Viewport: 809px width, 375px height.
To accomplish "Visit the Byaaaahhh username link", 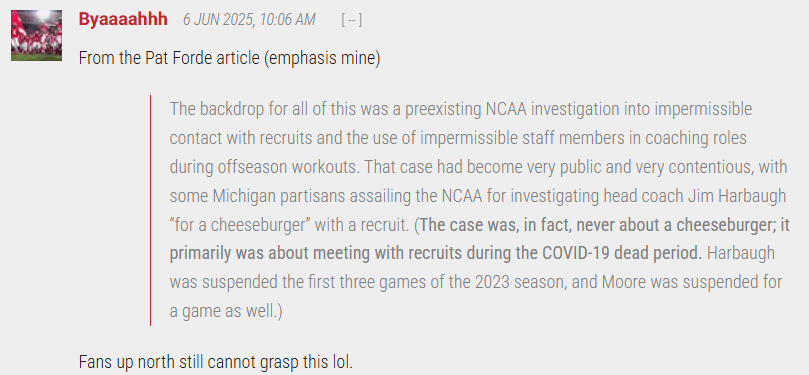I will pos(123,20).
